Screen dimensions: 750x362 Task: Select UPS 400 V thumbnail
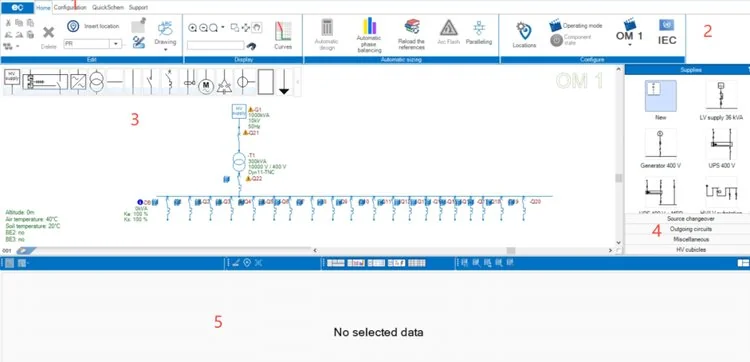pyautogui.click(x=721, y=143)
